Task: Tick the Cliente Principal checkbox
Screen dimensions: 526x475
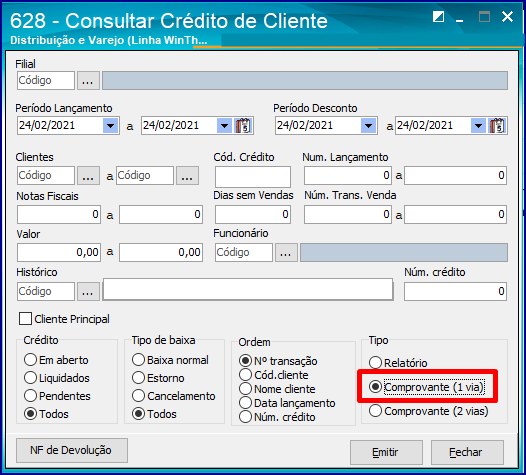Action: pyautogui.click(x=25, y=319)
